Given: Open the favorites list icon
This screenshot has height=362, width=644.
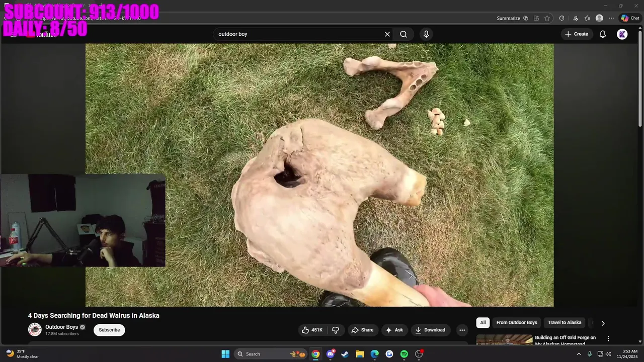Looking at the screenshot, I should (587, 18).
